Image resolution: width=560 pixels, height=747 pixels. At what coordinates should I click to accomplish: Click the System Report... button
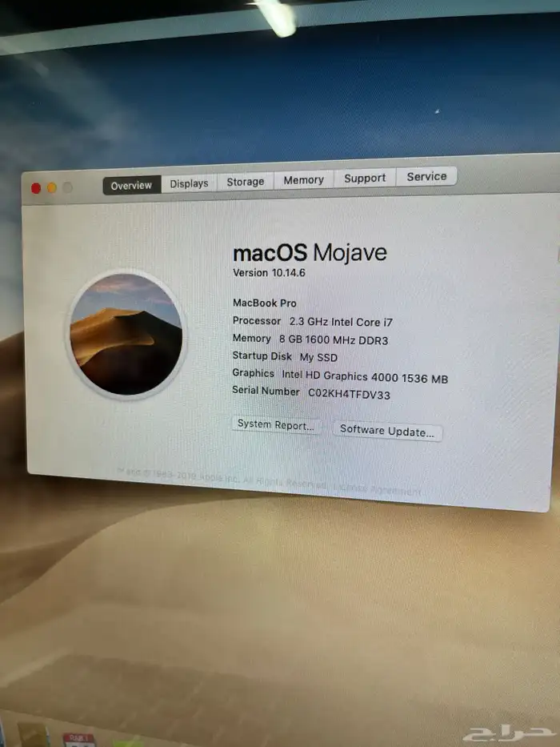276,424
